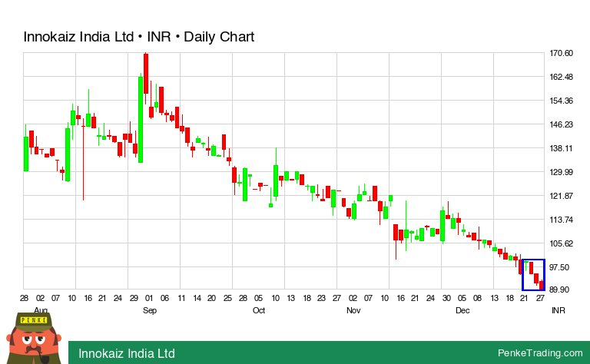Screen dimensions: 590x364
Task: Click the INR currency label below price axis
Action: (x=558, y=310)
